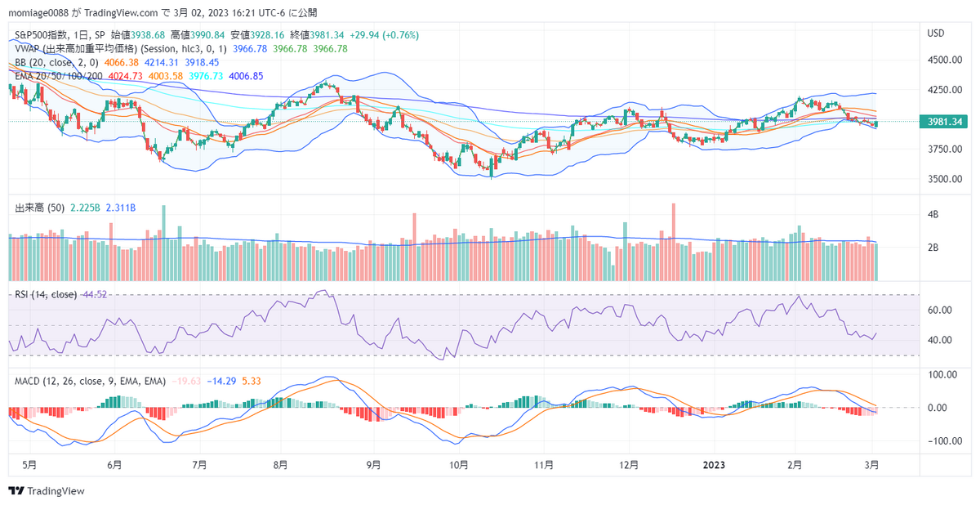Click the 3月 time axis label
Screen dimensions: 980x505
tap(871, 464)
